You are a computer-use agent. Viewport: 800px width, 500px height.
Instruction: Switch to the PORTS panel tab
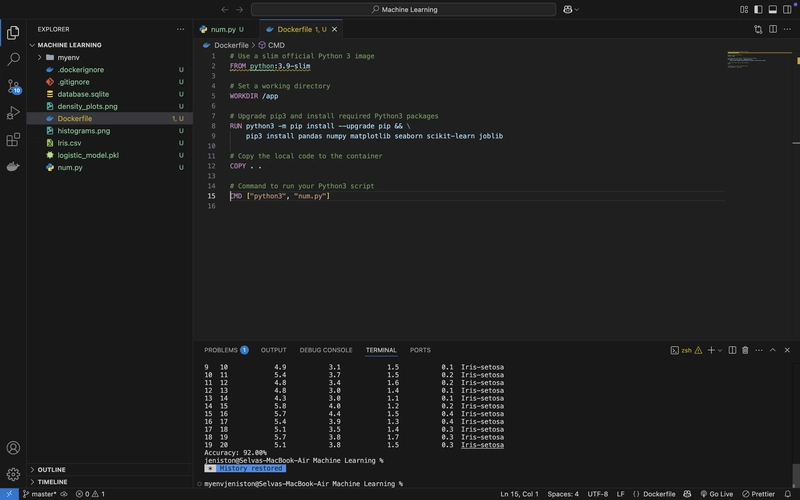click(420, 350)
